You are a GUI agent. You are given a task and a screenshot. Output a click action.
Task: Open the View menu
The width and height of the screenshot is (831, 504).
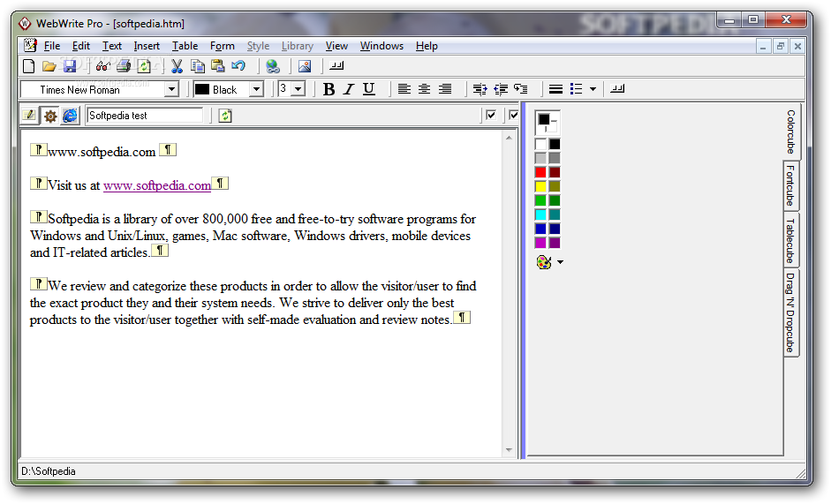tap(336, 46)
